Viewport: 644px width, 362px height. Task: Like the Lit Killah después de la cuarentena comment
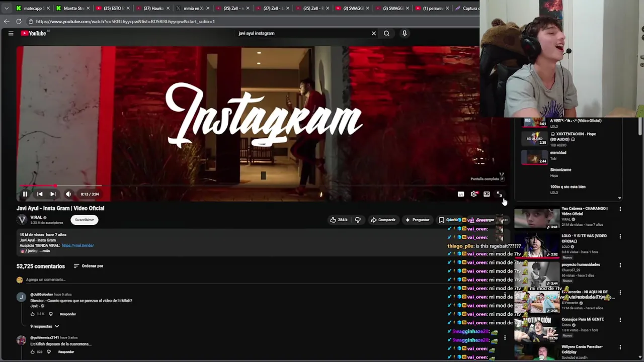[x=33, y=352]
